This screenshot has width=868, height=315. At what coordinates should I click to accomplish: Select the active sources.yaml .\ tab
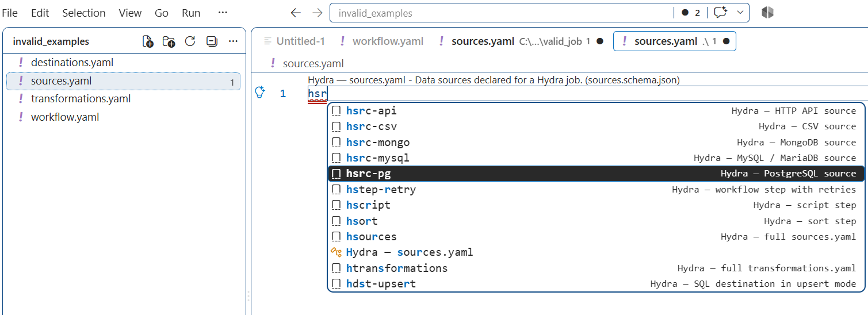tap(675, 41)
